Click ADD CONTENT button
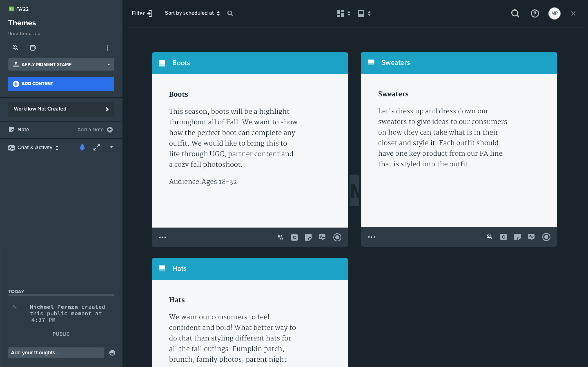 [x=61, y=84]
